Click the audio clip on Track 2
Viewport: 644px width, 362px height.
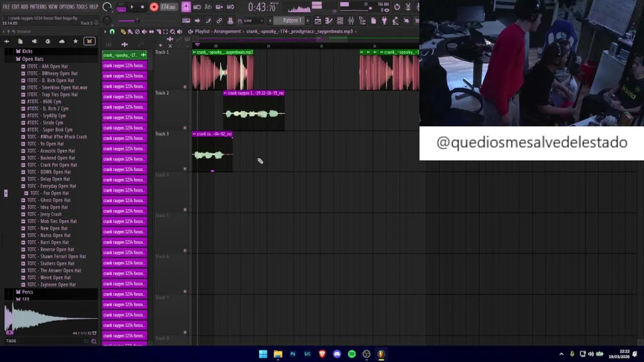point(254,111)
